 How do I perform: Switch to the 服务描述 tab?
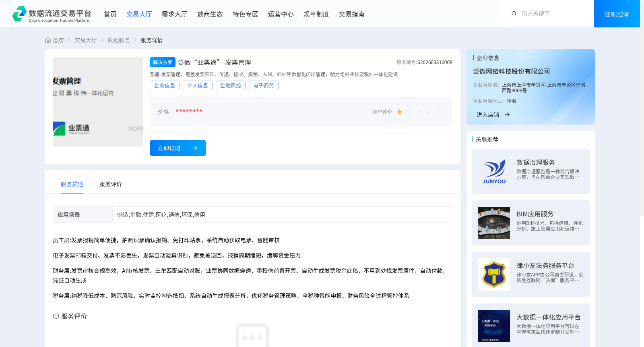coord(72,184)
